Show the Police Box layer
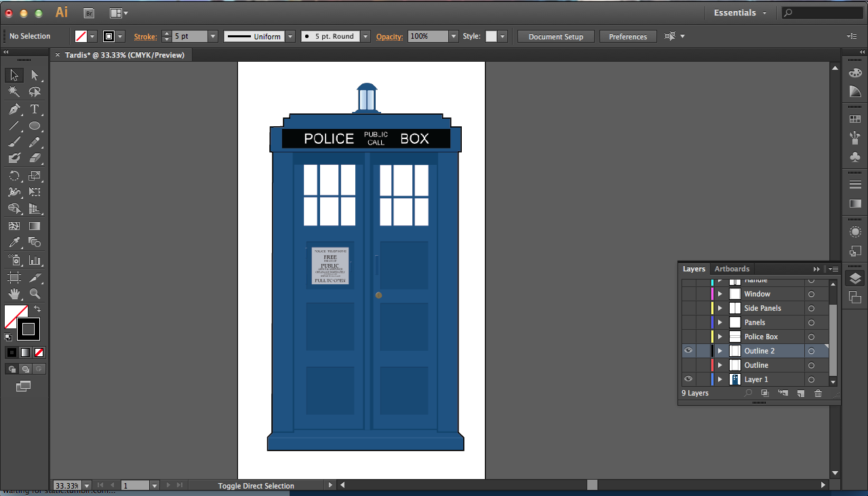The height and width of the screenshot is (496, 868). (688, 337)
